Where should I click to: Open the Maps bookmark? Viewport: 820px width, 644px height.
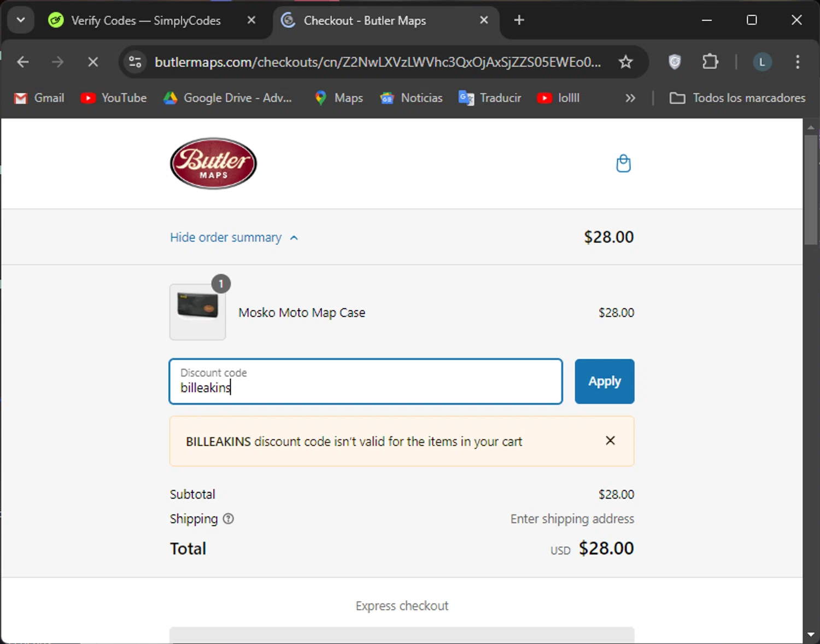click(338, 98)
